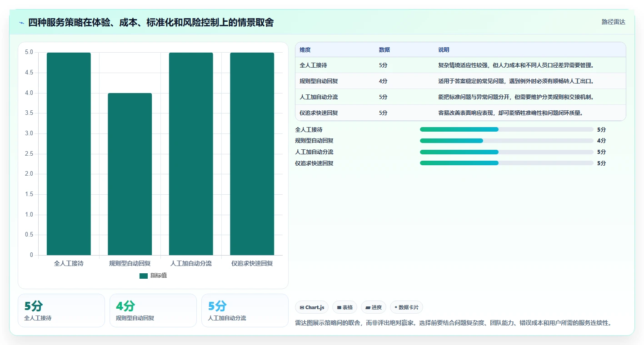
Task: Toggle the 指标值 legend swatch
Action: (144, 276)
